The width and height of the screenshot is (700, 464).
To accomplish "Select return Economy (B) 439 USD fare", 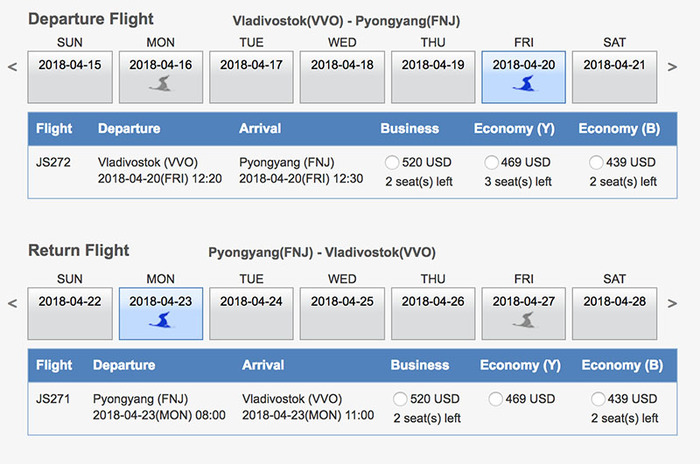I will pos(599,399).
